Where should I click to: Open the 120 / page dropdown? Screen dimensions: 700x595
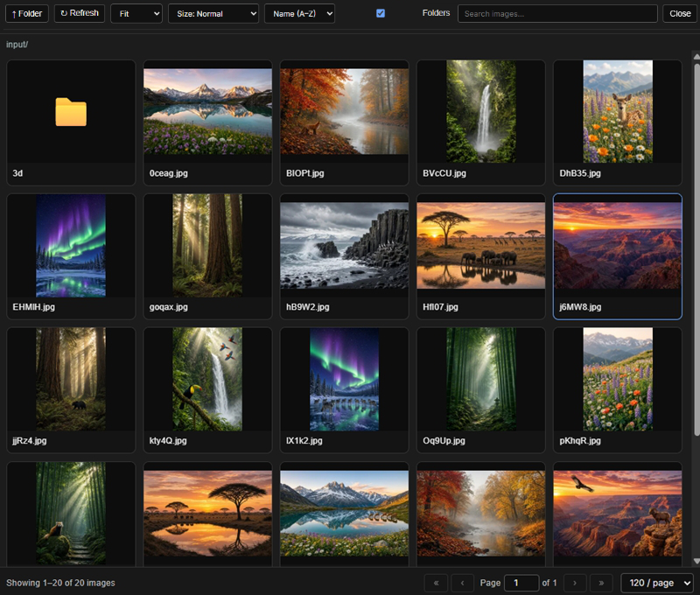[657, 583]
